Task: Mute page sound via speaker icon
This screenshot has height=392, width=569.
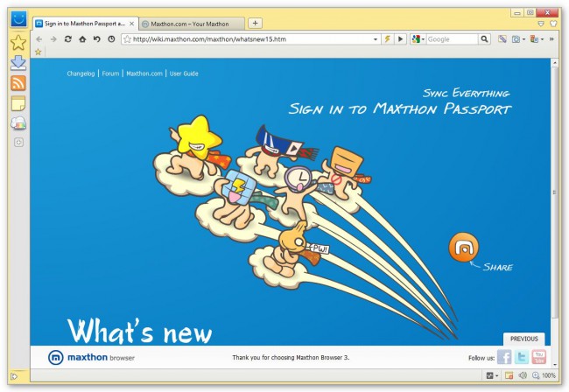Action: (523, 375)
